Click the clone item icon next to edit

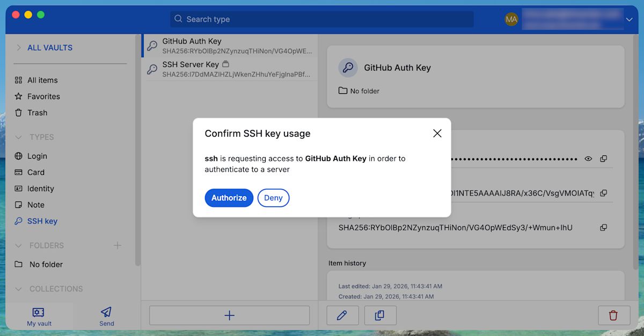(380, 316)
